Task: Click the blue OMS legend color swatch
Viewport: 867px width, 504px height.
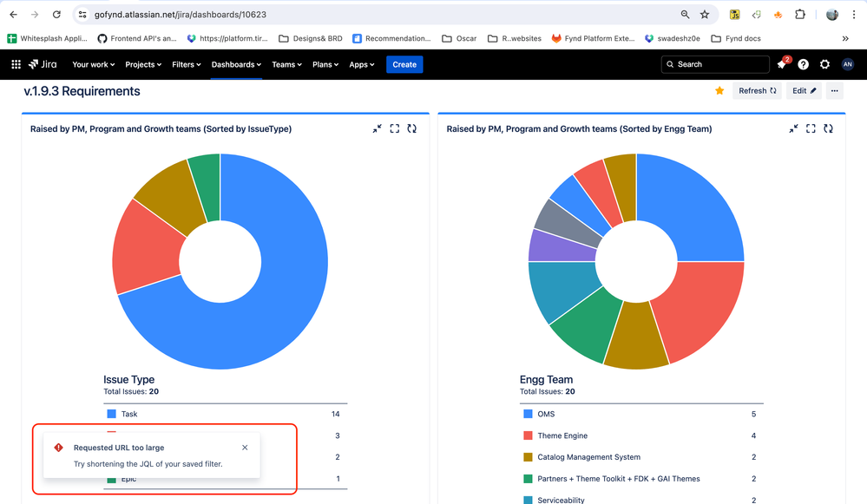Action: coord(528,415)
